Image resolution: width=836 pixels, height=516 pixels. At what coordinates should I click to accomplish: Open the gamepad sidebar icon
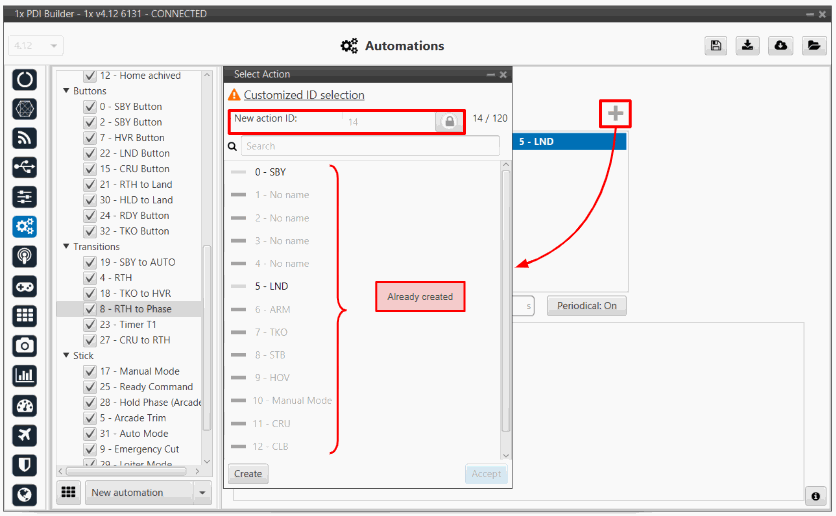(x=25, y=286)
